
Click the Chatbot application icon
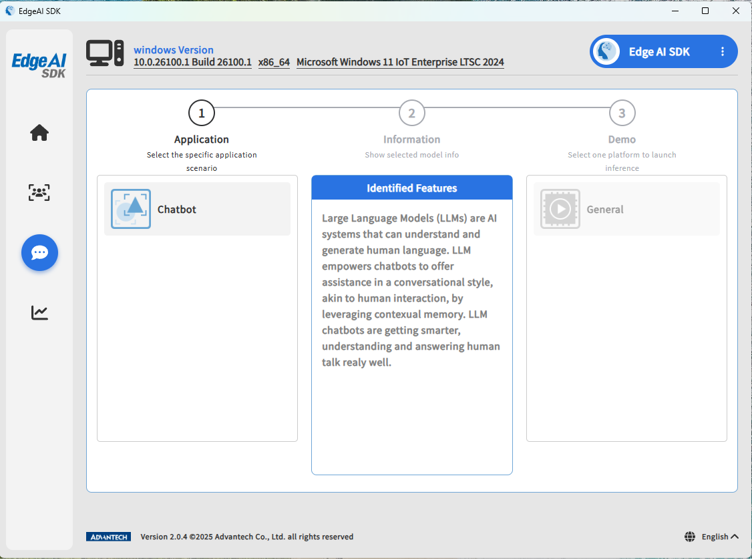click(x=131, y=209)
